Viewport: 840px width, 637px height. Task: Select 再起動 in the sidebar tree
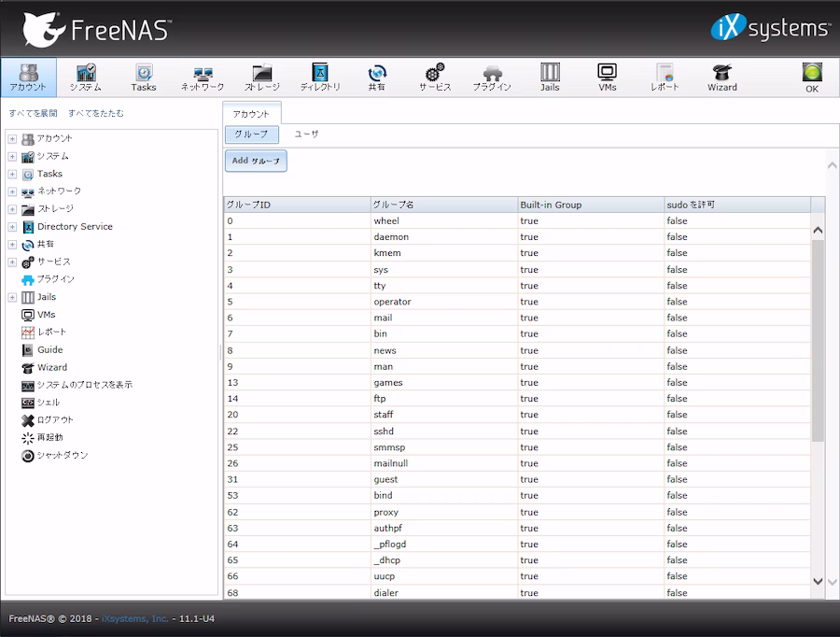pos(42,438)
